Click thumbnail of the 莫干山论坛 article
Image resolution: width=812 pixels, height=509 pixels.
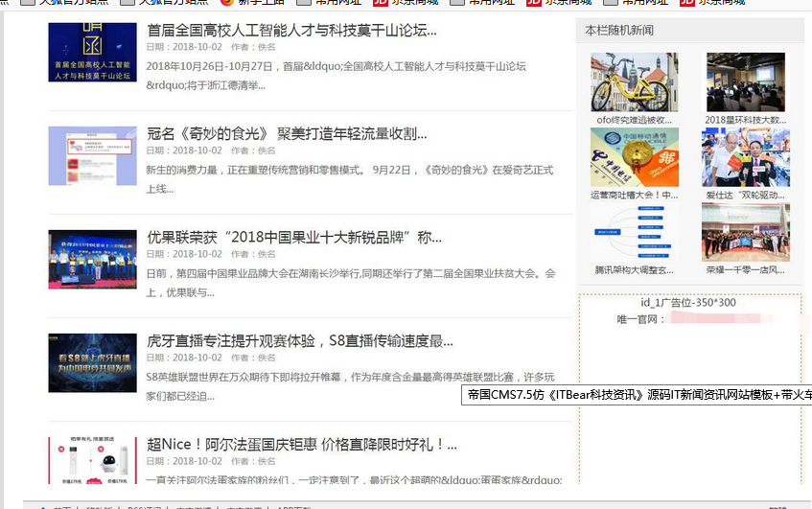pyautogui.click(x=93, y=53)
